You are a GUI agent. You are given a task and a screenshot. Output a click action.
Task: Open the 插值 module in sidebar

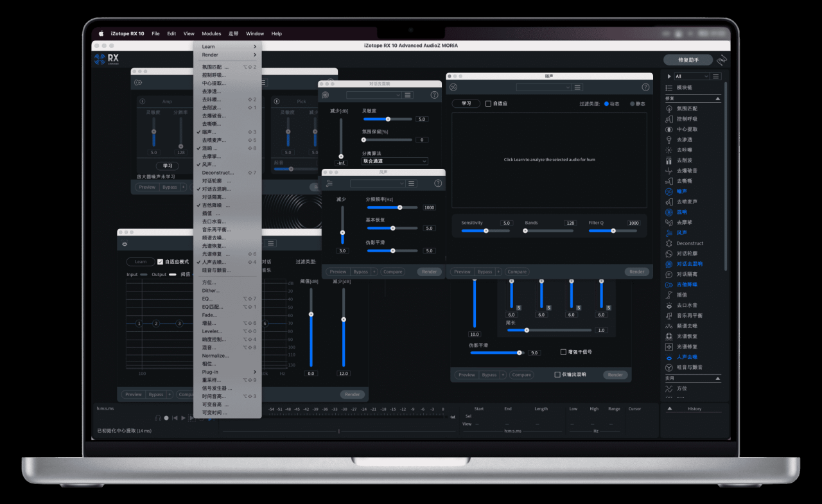coord(681,295)
